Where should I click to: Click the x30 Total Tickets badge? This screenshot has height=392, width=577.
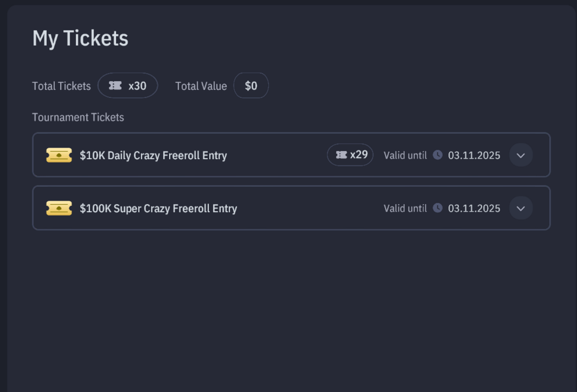coord(128,86)
